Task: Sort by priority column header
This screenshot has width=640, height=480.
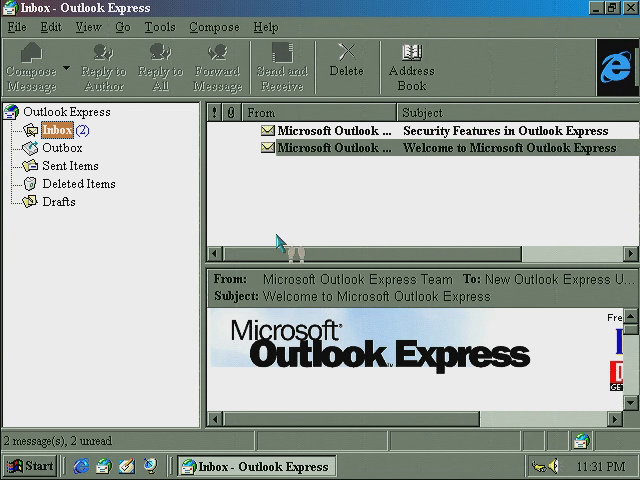Action: 214,113
